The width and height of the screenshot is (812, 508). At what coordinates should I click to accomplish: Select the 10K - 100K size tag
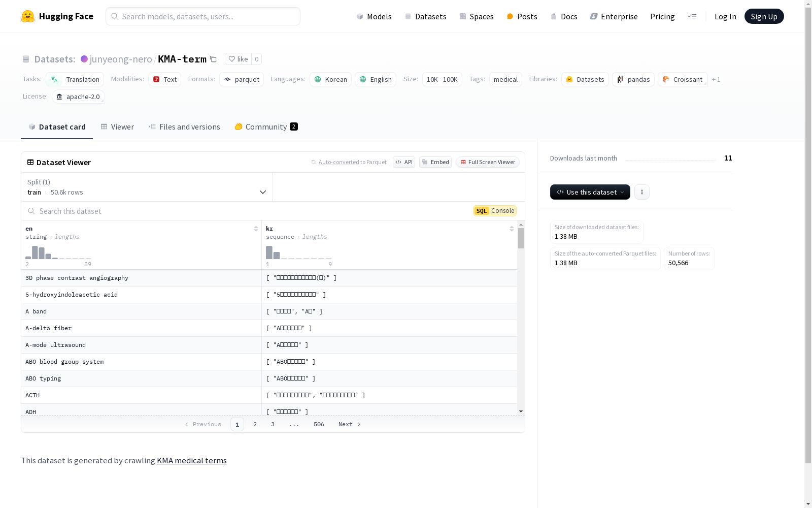tap(442, 79)
